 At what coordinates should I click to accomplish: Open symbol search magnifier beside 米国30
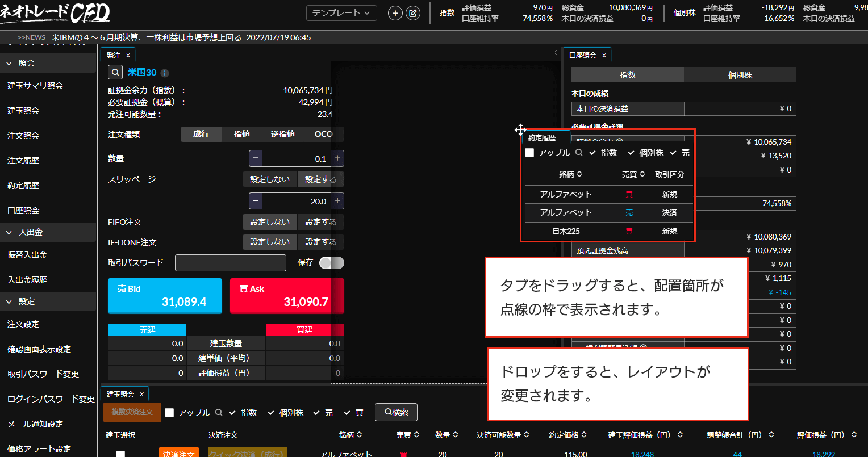115,72
